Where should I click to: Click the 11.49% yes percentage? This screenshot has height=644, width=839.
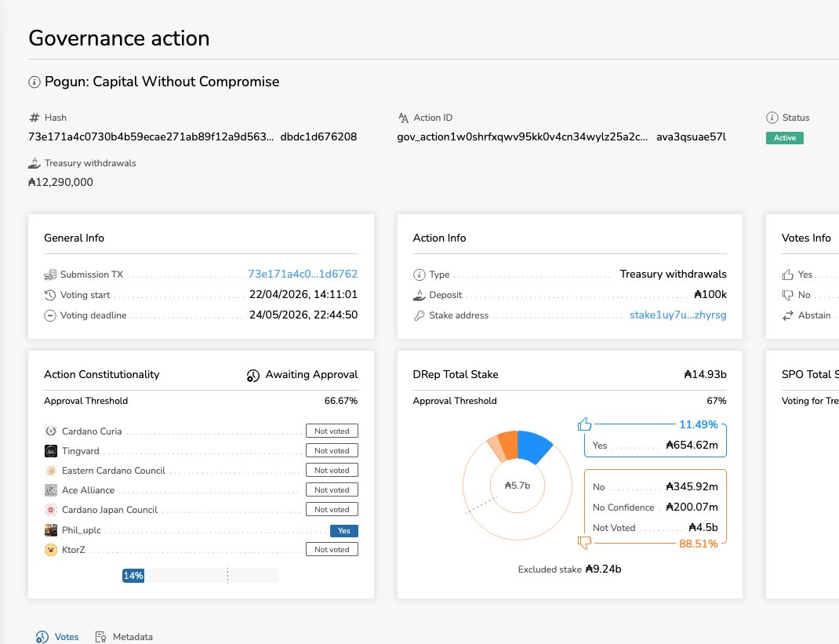699,424
